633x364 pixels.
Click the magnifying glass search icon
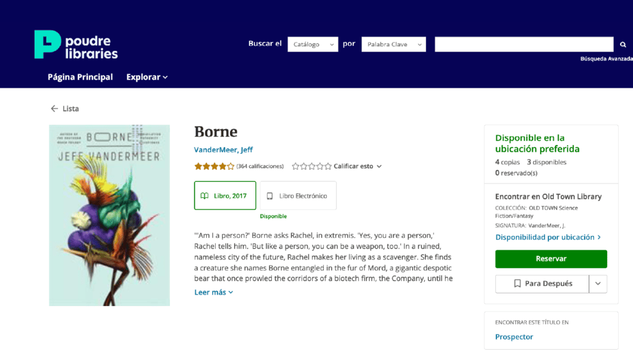click(623, 44)
